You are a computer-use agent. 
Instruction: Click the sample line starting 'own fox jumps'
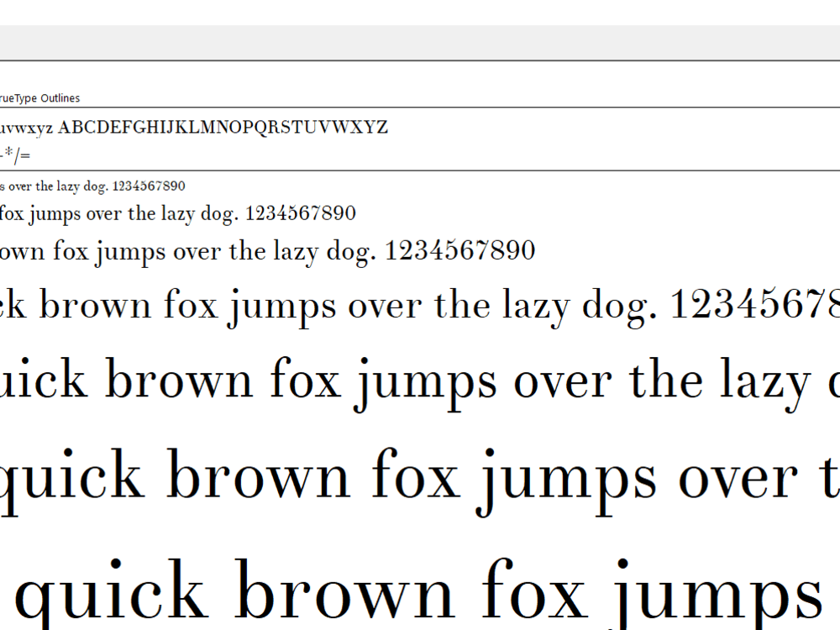[267, 250]
